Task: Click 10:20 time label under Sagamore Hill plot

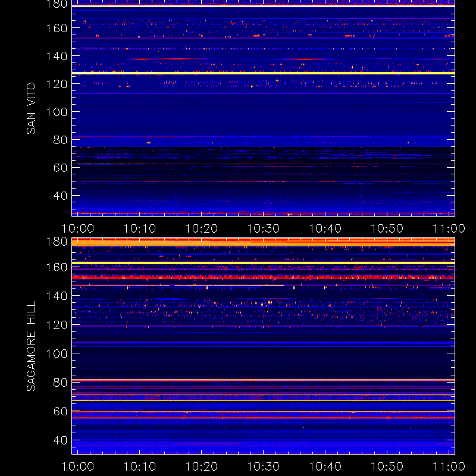Action: pyautogui.click(x=202, y=466)
